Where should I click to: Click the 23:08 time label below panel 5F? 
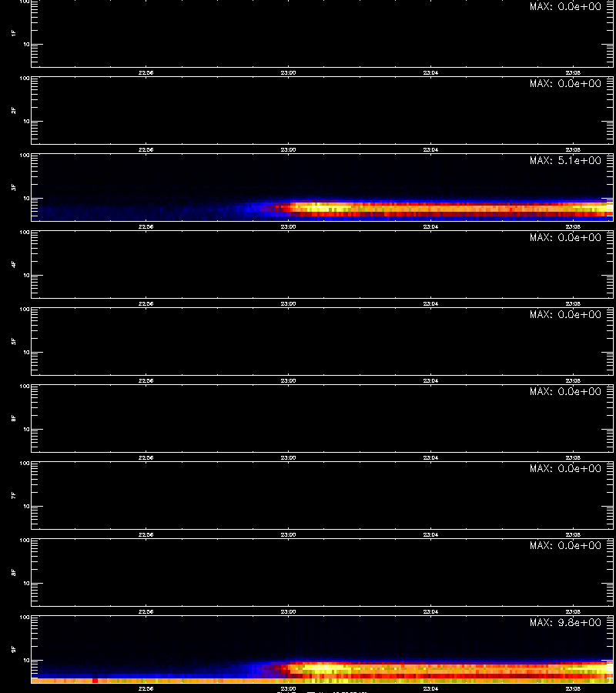573,380
